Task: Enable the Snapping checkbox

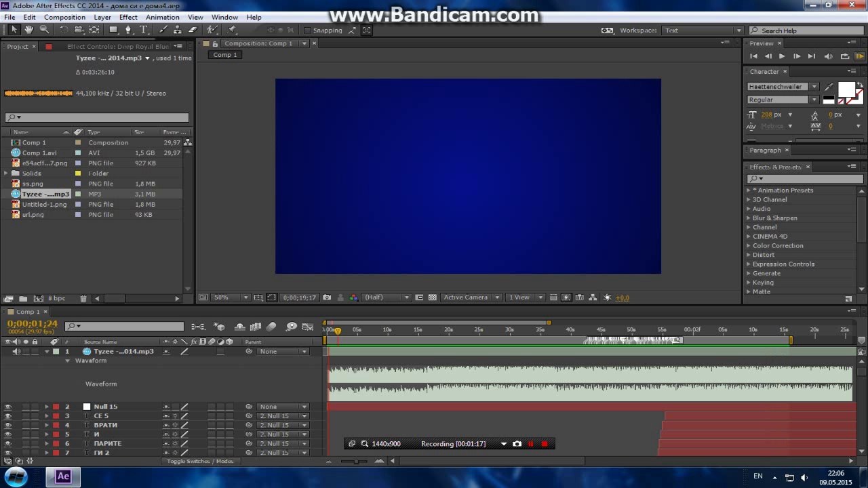Action: tap(307, 30)
